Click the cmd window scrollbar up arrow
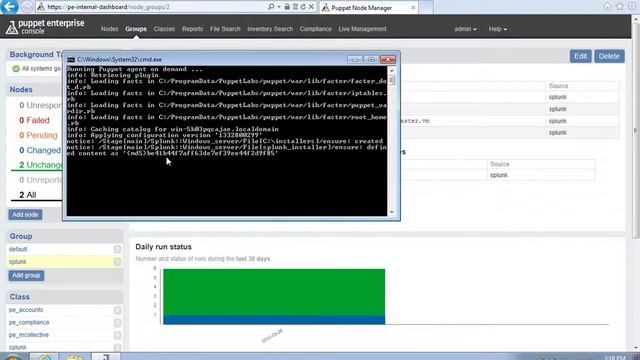 392,71
